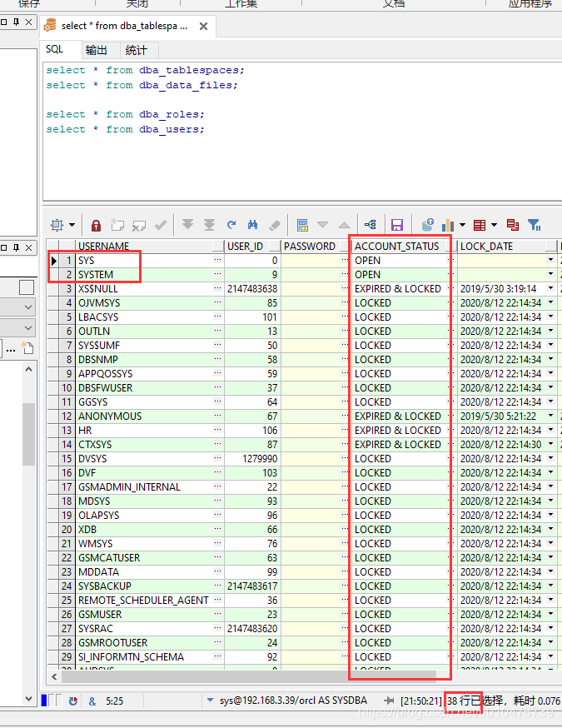Open the LOCK_DATE dropdown for ANONYMOUS row

(x=551, y=416)
